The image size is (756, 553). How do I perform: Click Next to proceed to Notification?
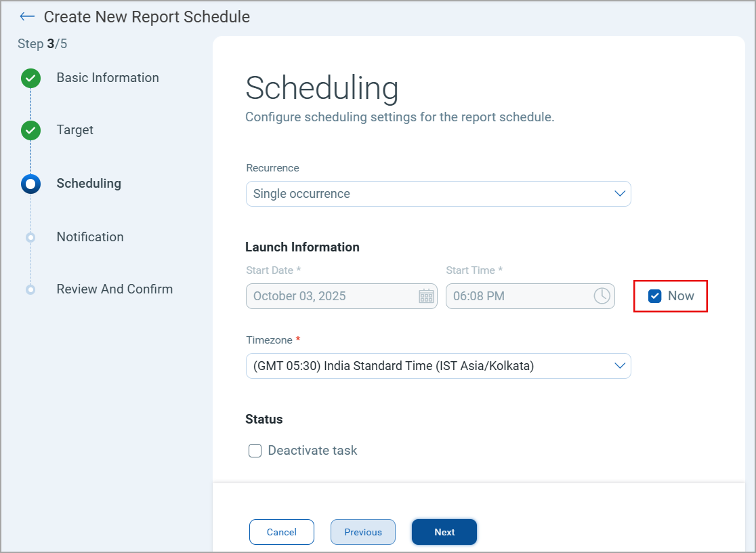444,532
